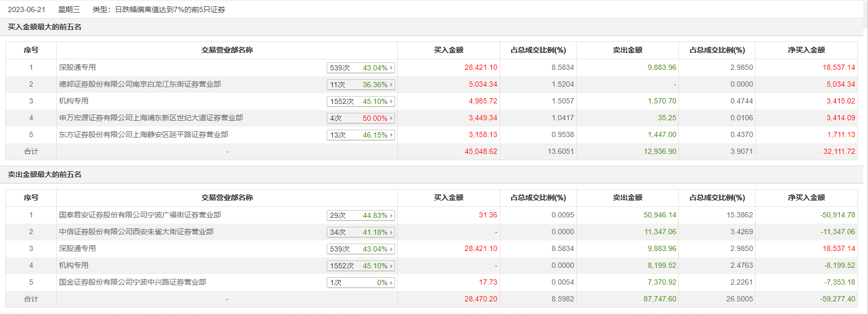Click 国金证券宁波中兴路证券营业部 link

[x=132, y=282]
